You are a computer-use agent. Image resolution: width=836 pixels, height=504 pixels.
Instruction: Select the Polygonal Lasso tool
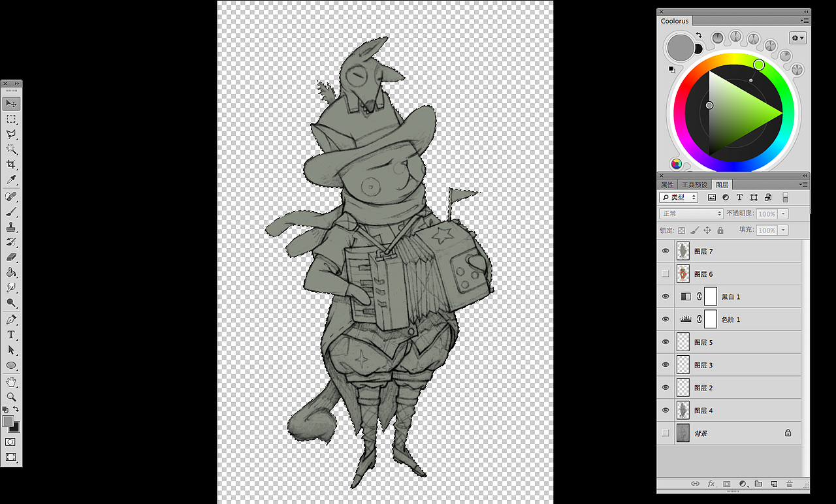pos(11,134)
